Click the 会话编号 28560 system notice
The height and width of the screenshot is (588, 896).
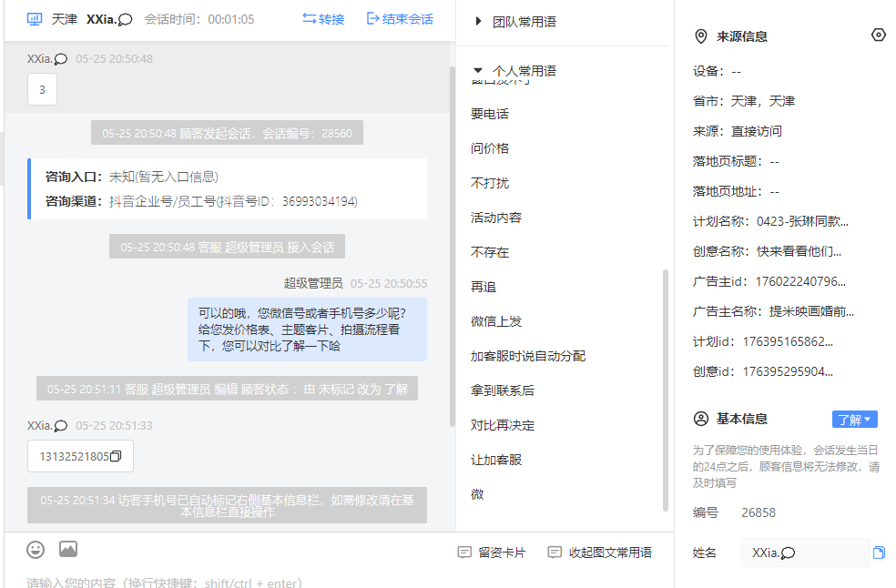click(227, 133)
